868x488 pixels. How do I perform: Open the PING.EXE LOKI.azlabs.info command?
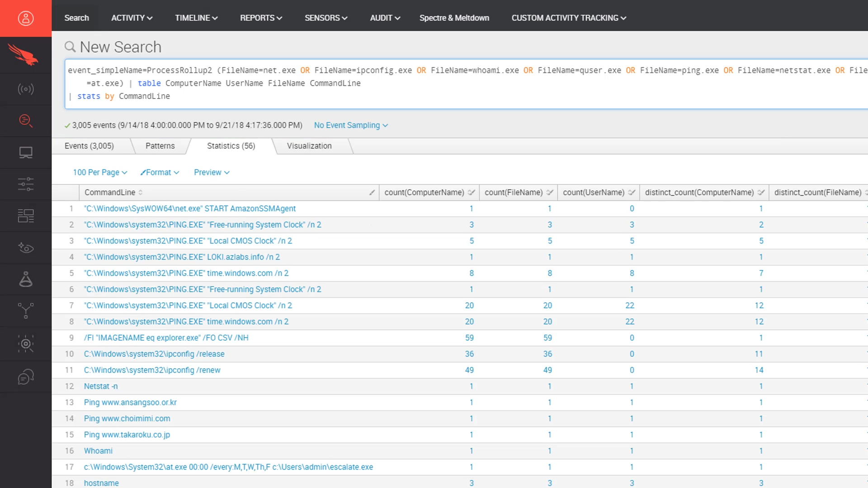(182, 257)
